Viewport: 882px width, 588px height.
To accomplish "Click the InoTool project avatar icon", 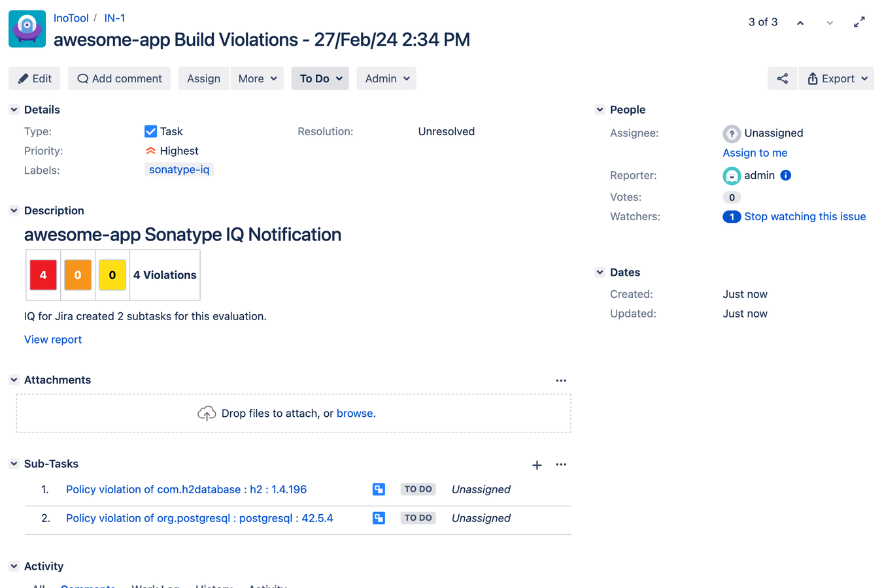I will 27,29.
